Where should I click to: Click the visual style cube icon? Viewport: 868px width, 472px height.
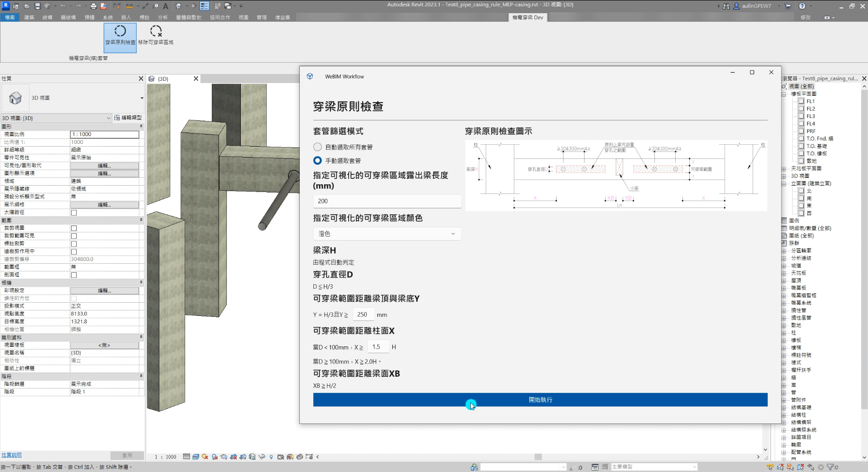[195, 457]
